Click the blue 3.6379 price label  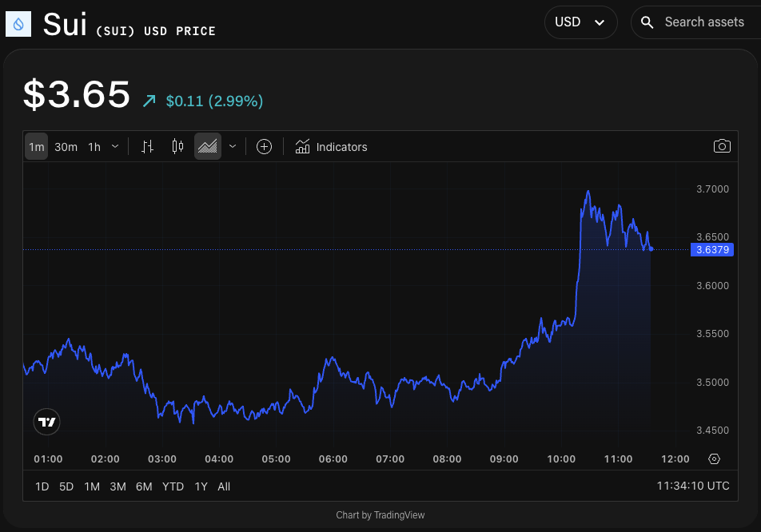[x=712, y=249]
